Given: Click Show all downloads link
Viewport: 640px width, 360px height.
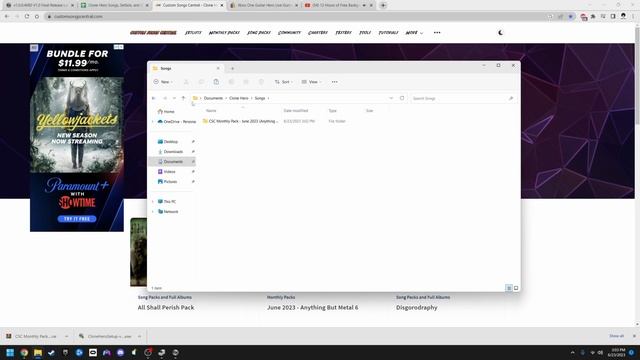Looking at the screenshot, I should point(616,336).
